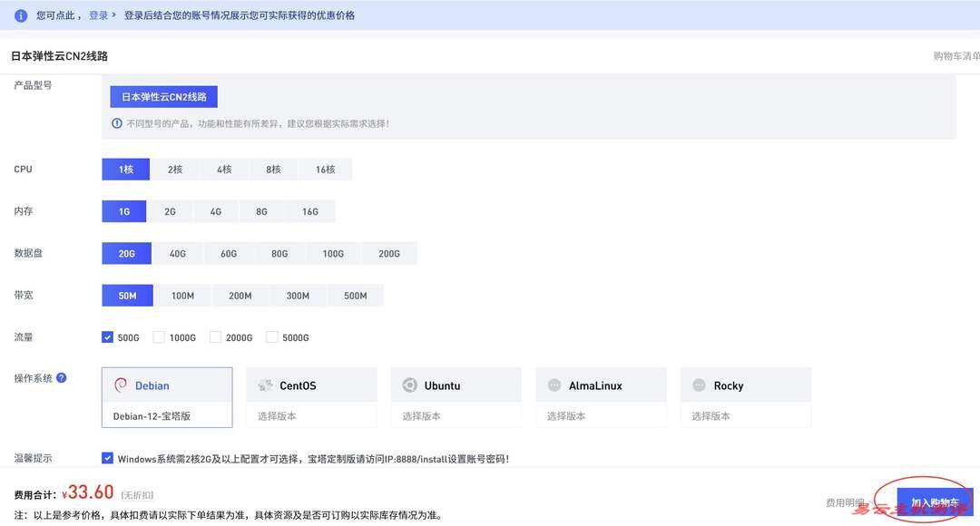The height and width of the screenshot is (526, 980).
Task: Set bandwidth to 100M
Action: pos(182,296)
